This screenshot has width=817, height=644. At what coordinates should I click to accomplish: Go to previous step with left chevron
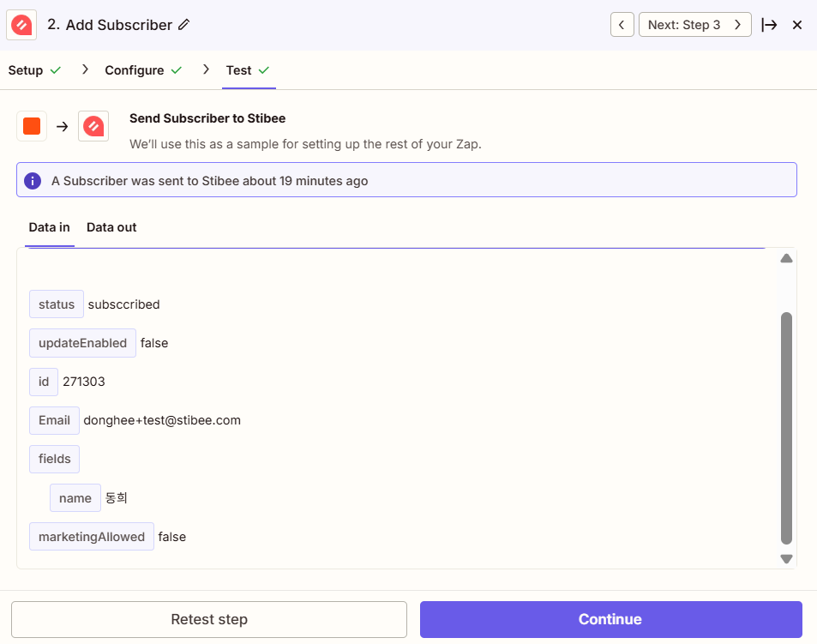tap(622, 25)
